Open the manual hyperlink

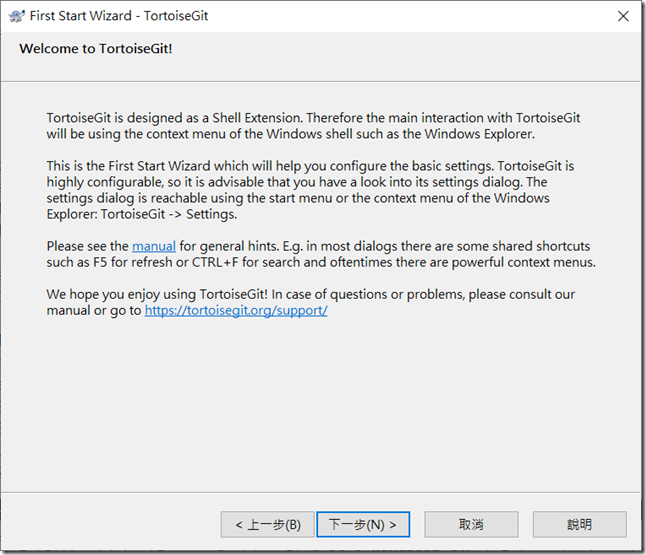coord(154,246)
